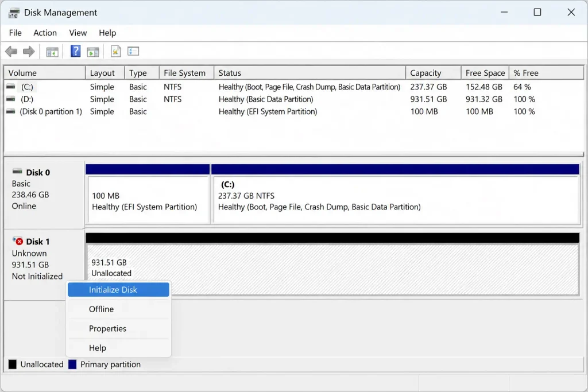Sort by the Layout column header
The width and height of the screenshot is (588, 392).
pyautogui.click(x=105, y=73)
